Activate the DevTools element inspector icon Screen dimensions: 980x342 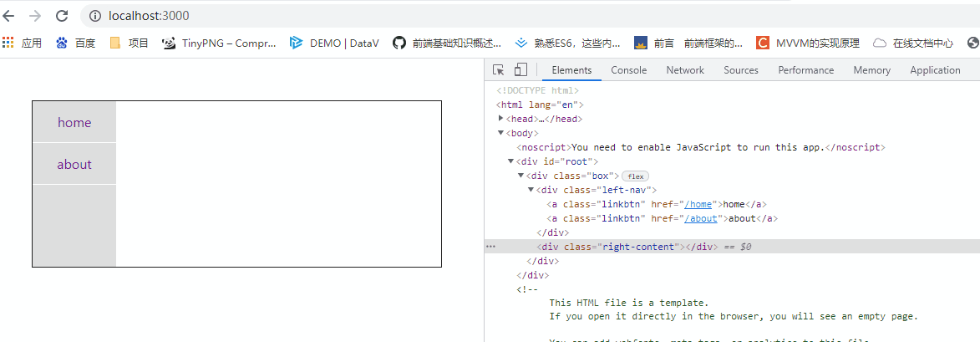[x=498, y=70]
